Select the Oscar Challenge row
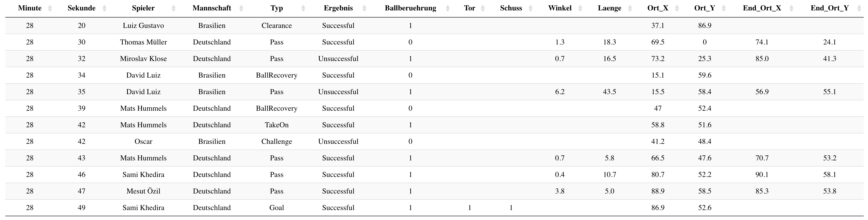868x220 pixels. (x=276, y=141)
